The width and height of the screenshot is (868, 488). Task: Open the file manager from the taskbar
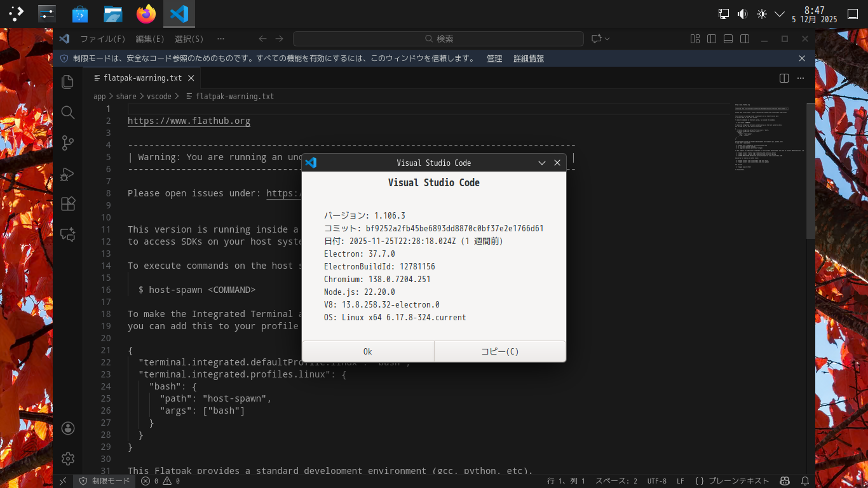(x=113, y=13)
